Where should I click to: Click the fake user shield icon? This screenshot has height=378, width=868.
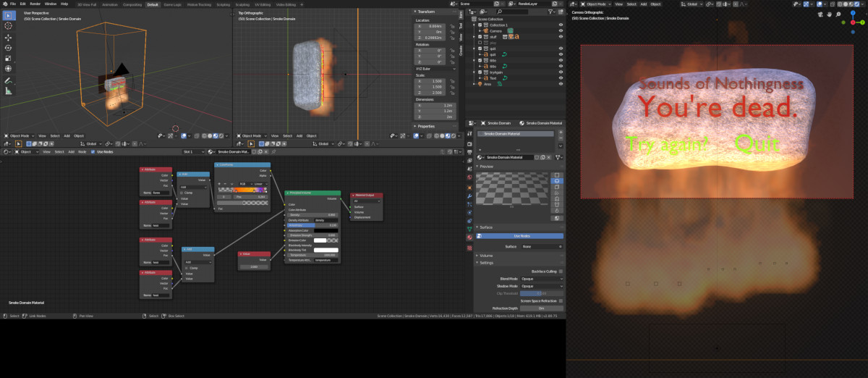coord(537,157)
